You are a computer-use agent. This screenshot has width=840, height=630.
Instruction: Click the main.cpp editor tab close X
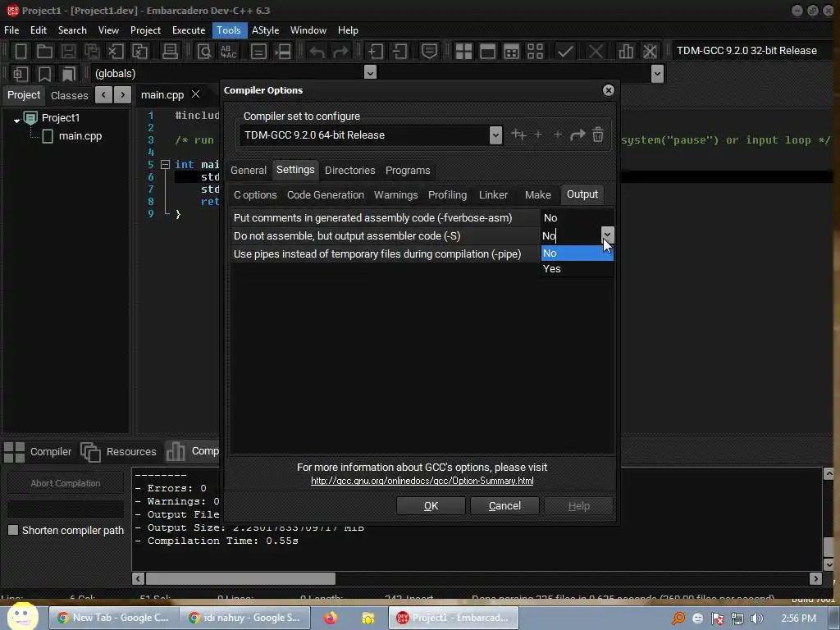pos(195,94)
